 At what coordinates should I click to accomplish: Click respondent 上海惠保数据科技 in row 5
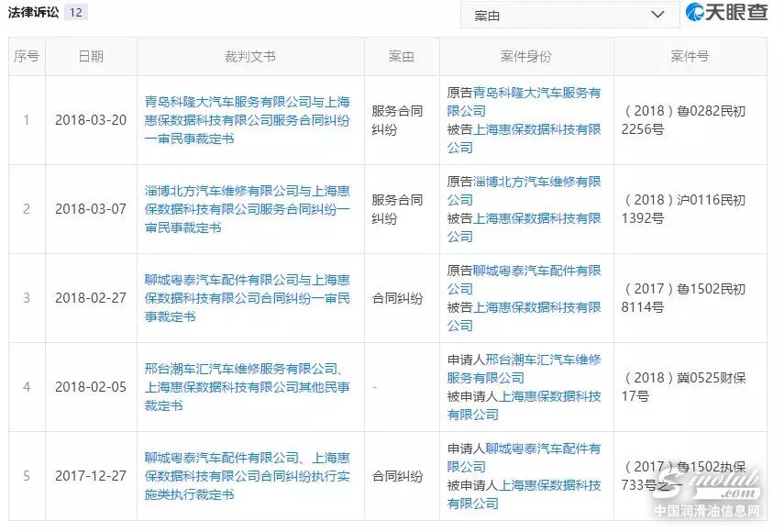pyautogui.click(x=549, y=485)
